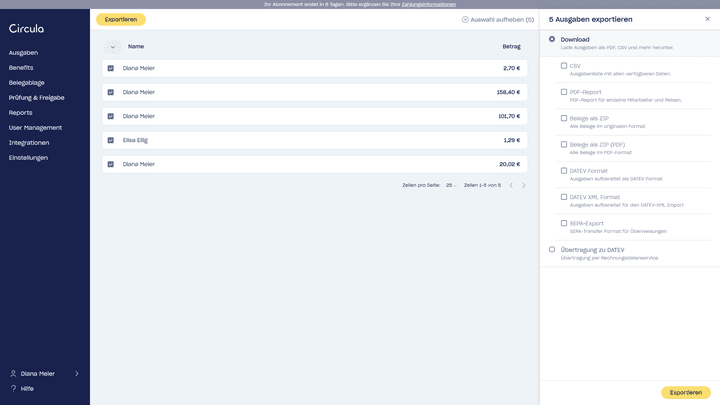
Task: Select the Übertragung zu DATEV radio button
Action: [552, 250]
